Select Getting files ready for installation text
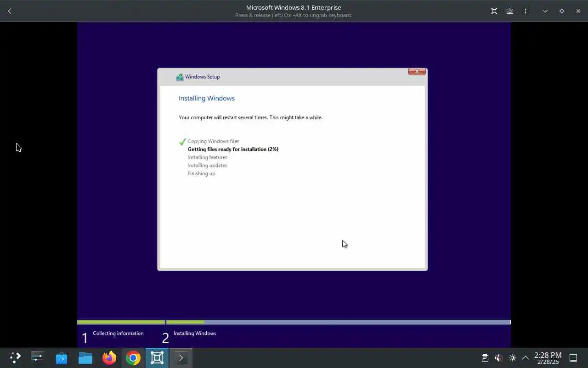Viewport: 588px width, 368px height. click(x=233, y=149)
